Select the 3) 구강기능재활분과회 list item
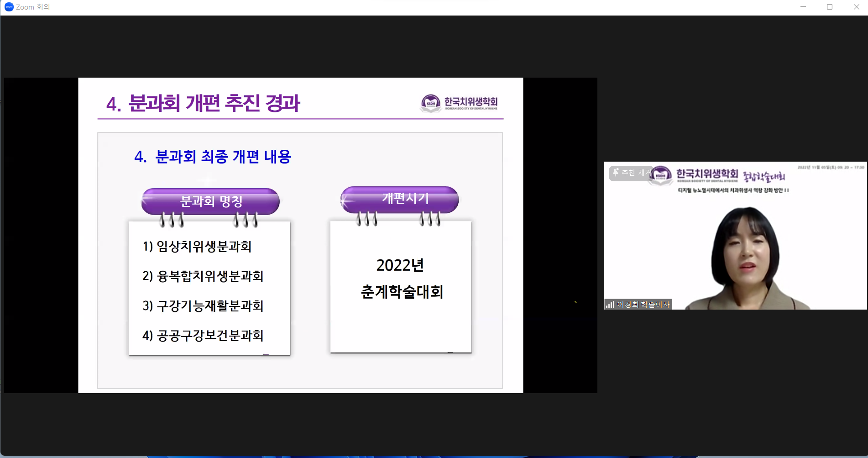868x458 pixels. click(203, 306)
